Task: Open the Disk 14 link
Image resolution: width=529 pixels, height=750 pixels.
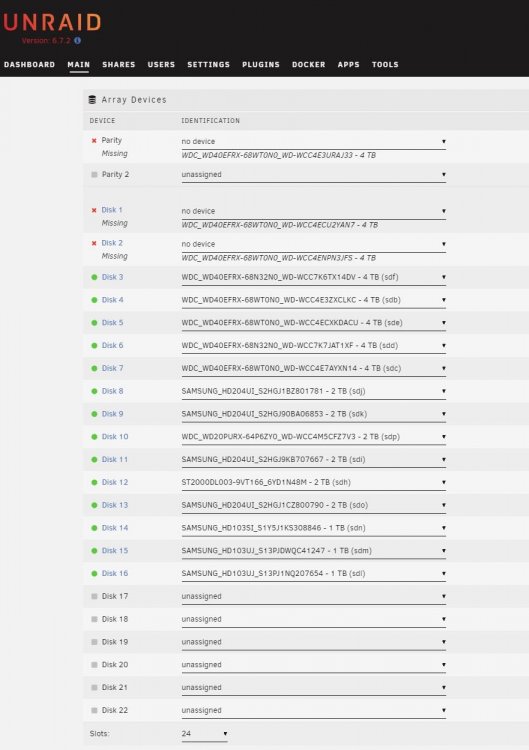Action: point(115,528)
